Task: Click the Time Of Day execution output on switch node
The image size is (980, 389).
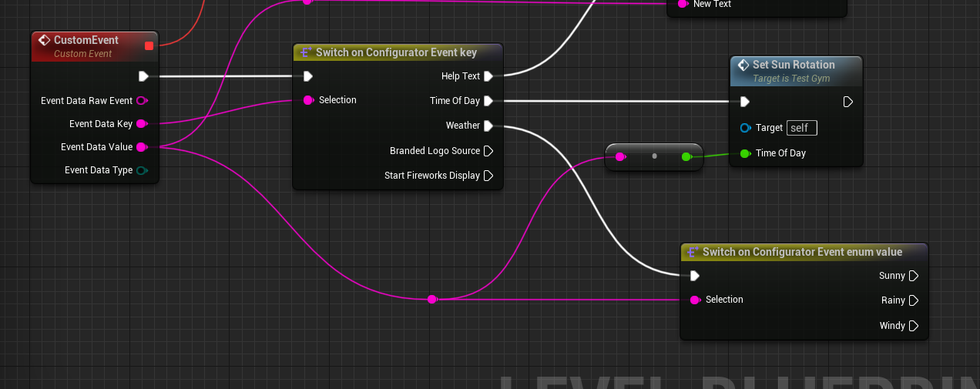Action: tap(488, 101)
